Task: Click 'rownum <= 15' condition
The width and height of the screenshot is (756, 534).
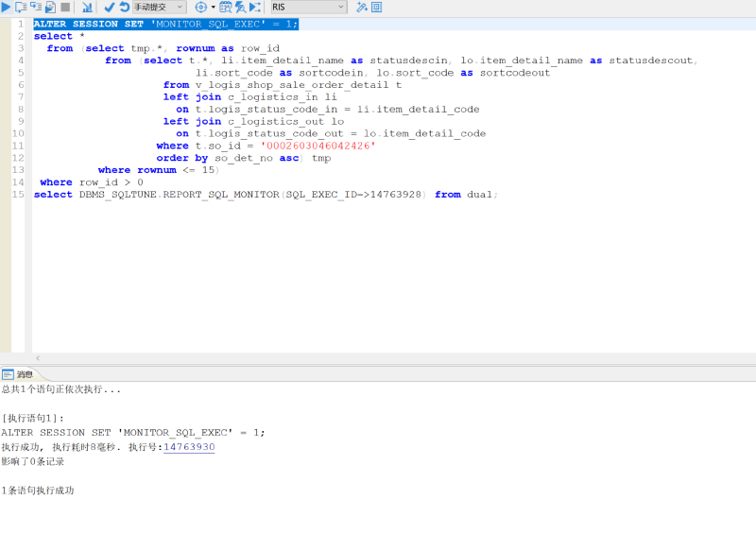Action: coord(176,170)
